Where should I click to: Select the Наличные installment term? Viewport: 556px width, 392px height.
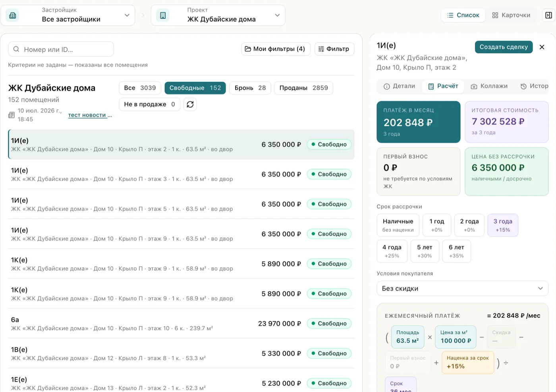coord(398,225)
